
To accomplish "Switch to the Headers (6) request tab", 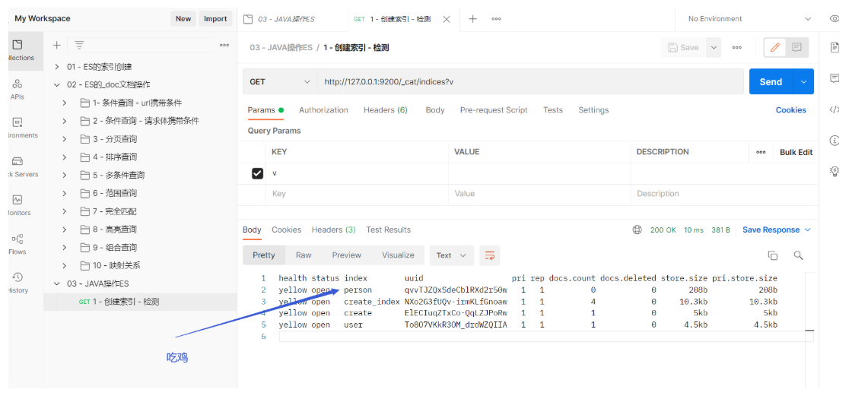I will 385,110.
